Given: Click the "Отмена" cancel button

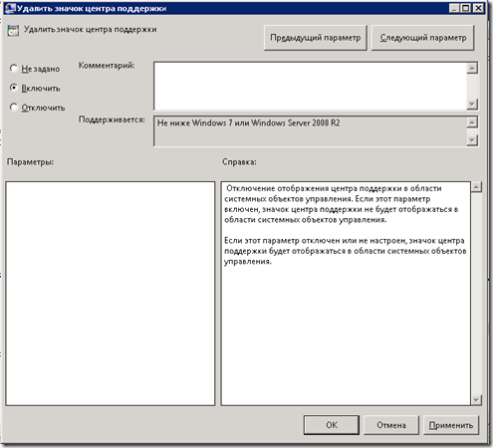Looking at the screenshot, I should pos(391,425).
